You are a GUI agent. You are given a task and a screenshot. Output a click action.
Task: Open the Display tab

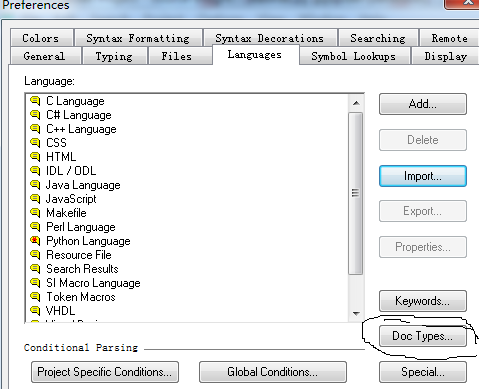(445, 56)
